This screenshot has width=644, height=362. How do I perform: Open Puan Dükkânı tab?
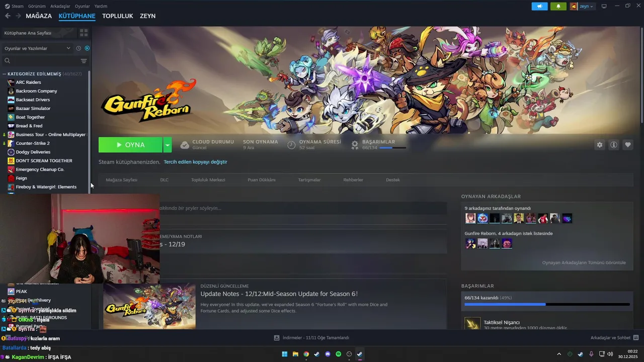[261, 179]
